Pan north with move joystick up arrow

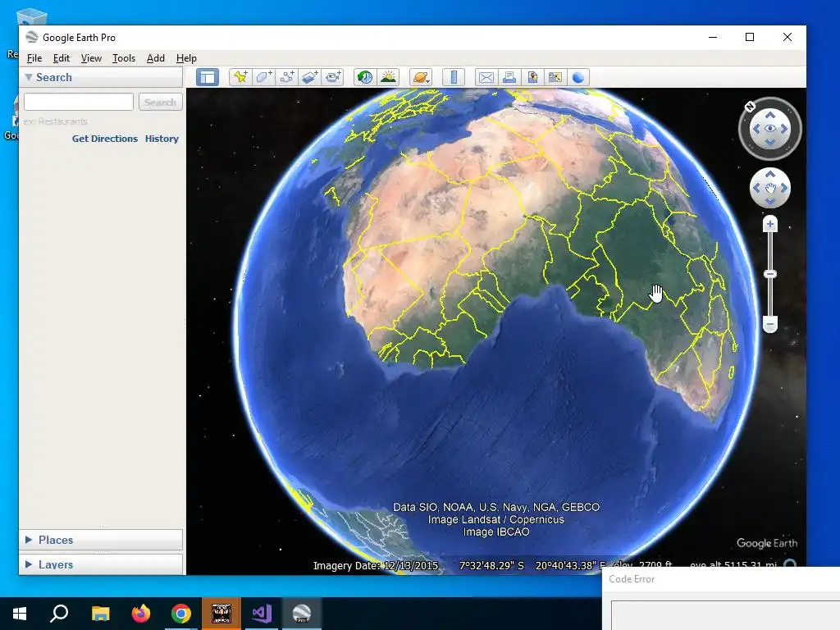point(769,174)
